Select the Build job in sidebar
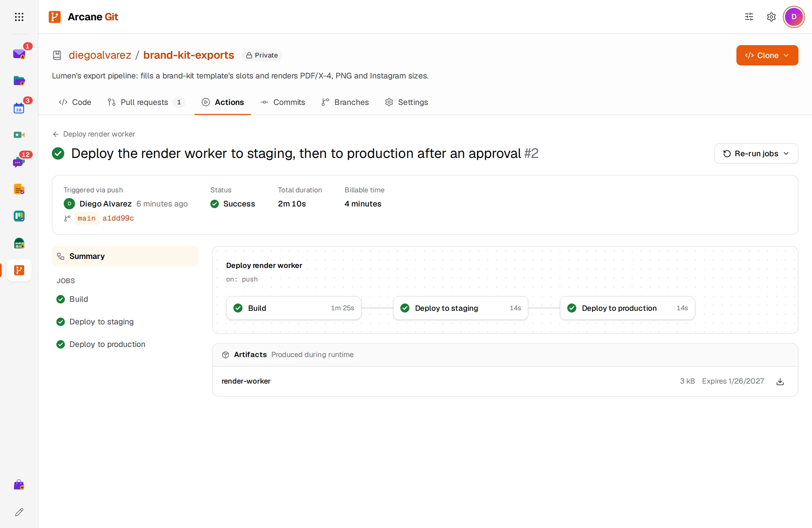 click(125, 299)
